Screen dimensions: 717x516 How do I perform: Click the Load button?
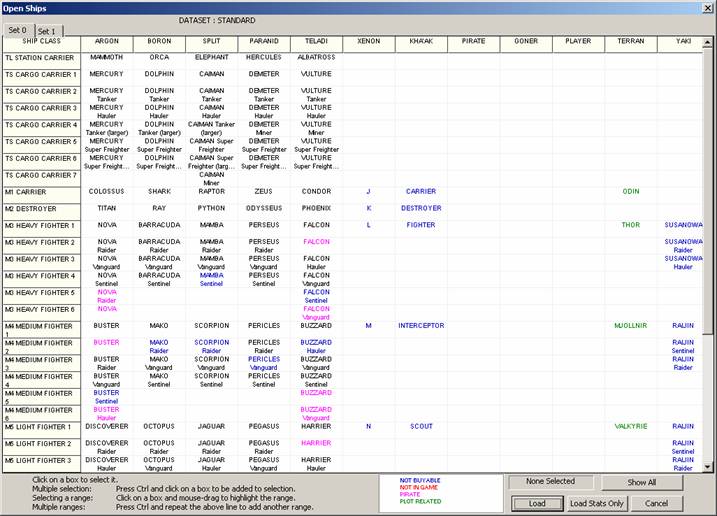(x=536, y=503)
